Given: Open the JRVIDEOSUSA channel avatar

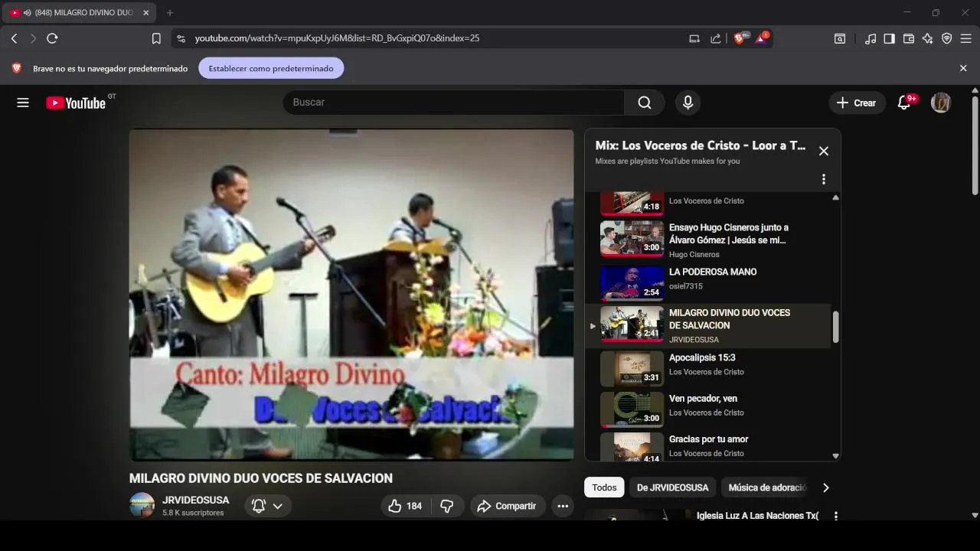Looking at the screenshot, I should point(142,505).
